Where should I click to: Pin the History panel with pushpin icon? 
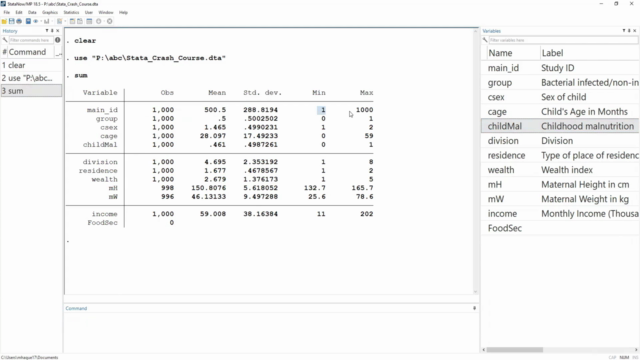(x=52, y=31)
